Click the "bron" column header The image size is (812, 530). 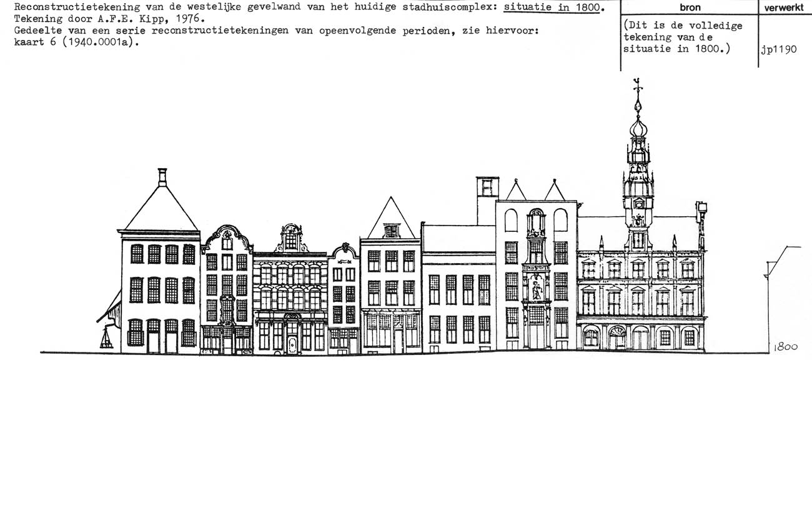pyautogui.click(x=690, y=7)
